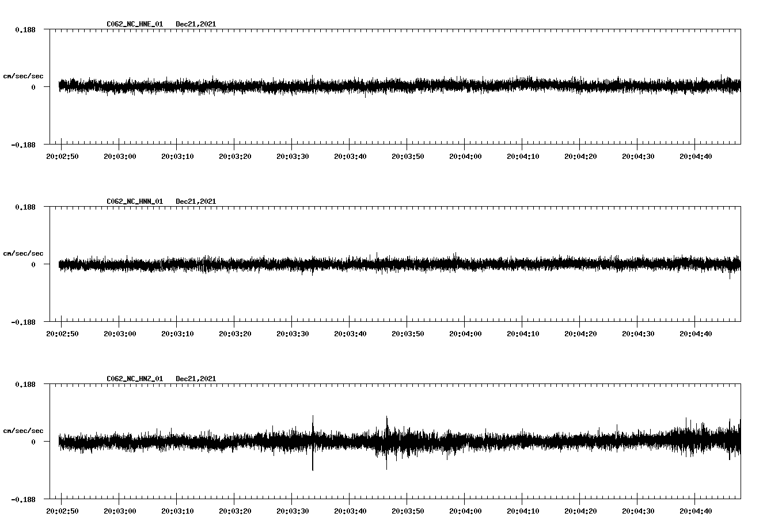Click 20:04:30 time label under HNN plot
Viewport: 782px width, 532px height.
pos(638,334)
